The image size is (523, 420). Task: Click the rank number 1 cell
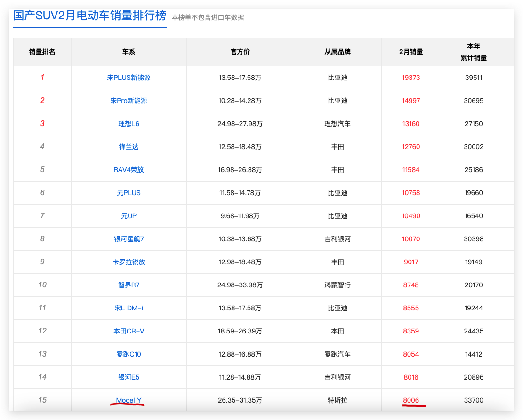pos(42,77)
